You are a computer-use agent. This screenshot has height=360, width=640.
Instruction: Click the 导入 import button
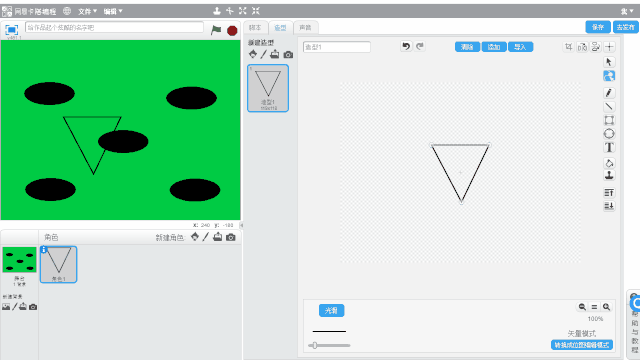[x=520, y=47]
